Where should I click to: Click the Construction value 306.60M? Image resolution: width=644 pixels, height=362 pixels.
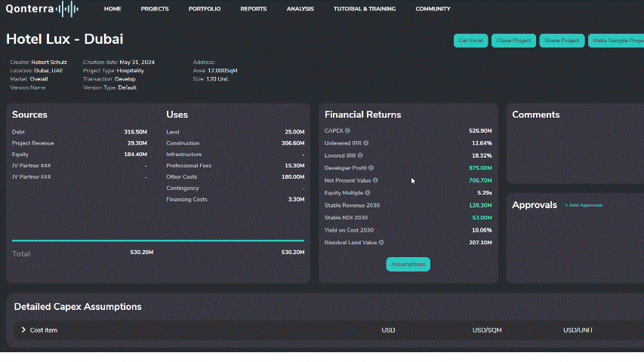point(293,143)
